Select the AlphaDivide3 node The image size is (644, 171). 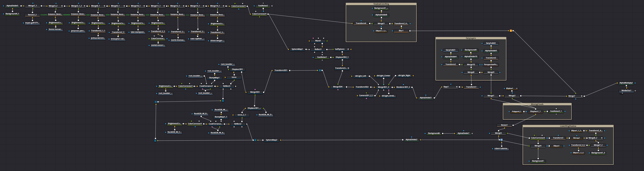tap(426, 98)
